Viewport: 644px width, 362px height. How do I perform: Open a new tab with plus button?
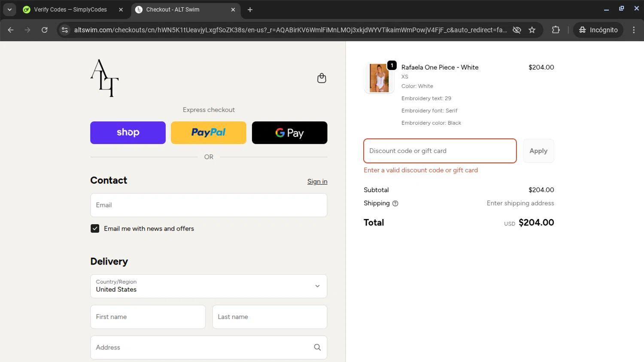[250, 9]
